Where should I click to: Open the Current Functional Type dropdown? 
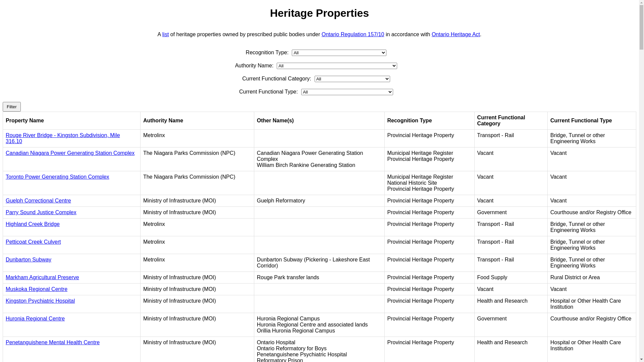tap(347, 92)
